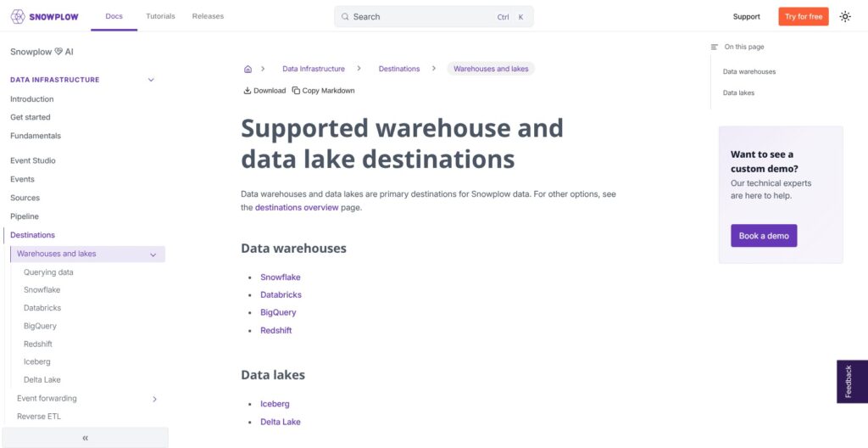
Task: Collapse sidebar with double-chevron button
Action: tap(86, 438)
